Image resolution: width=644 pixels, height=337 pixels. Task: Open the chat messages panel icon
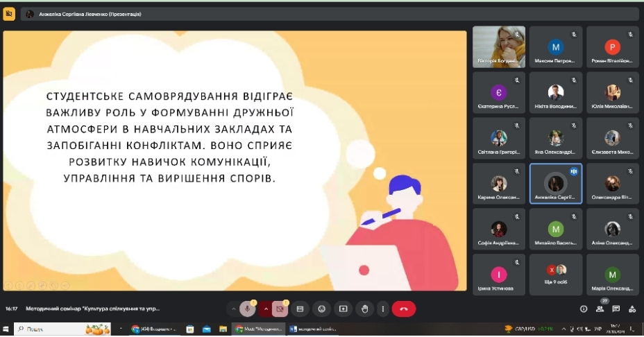tap(616, 309)
